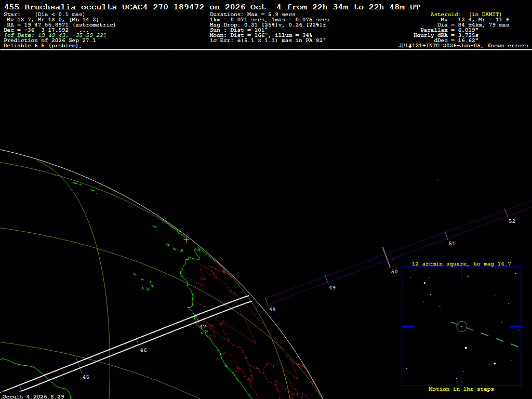
Task: Click the green 'of Date' coordinates line
Action: (55, 35)
